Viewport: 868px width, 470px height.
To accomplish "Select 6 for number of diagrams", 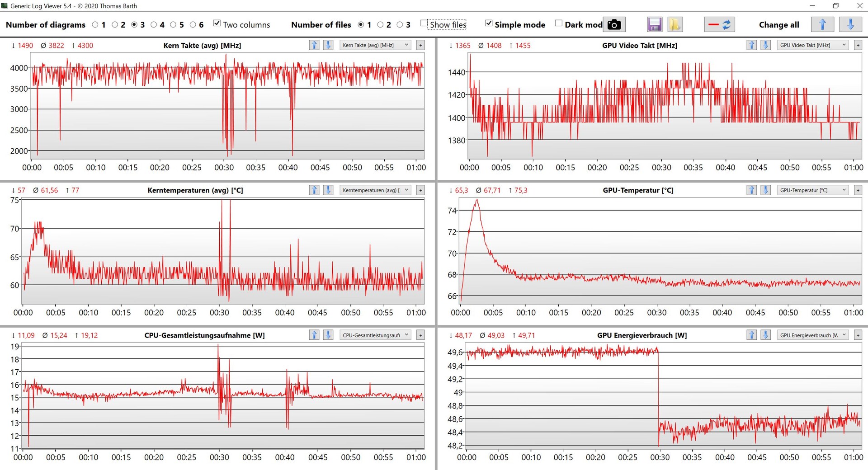I will 193,25.
